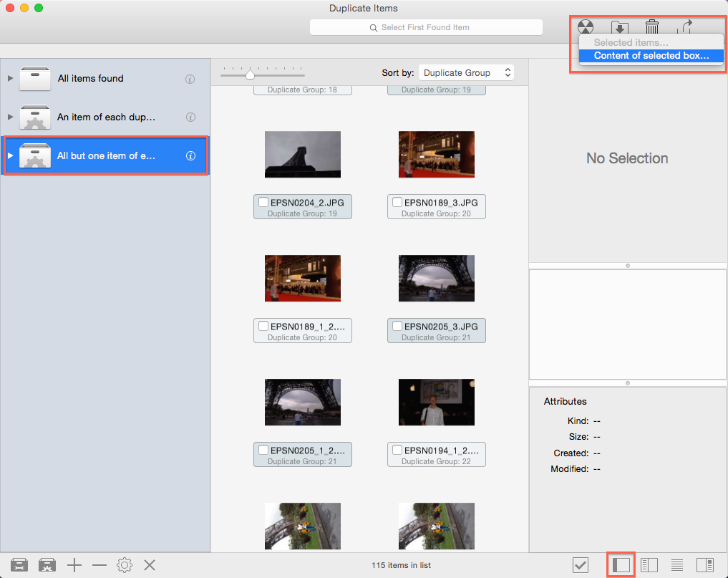Viewport: 728px width, 578px height.
Task: Check the EPSN0189_1_2 checkbox
Action: click(x=263, y=326)
